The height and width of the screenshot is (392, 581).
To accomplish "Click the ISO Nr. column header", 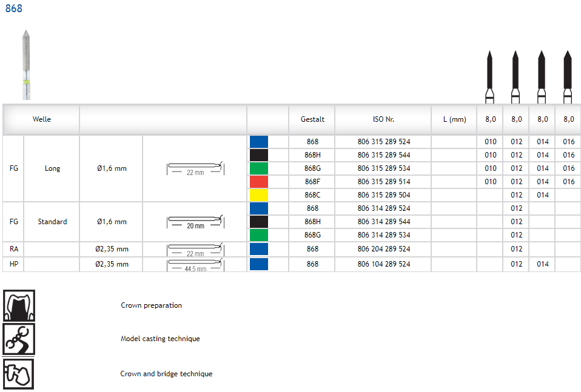I will click(383, 119).
